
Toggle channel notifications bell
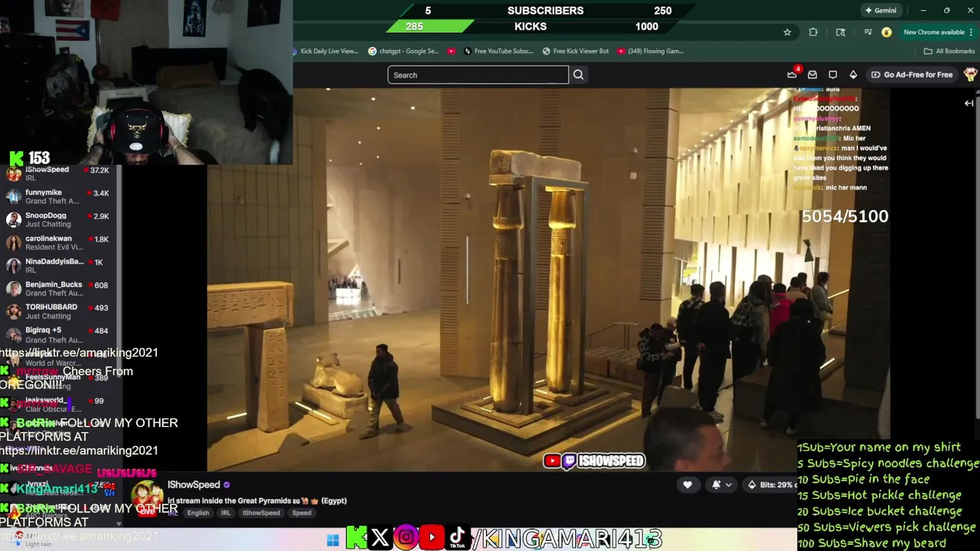pos(717,484)
